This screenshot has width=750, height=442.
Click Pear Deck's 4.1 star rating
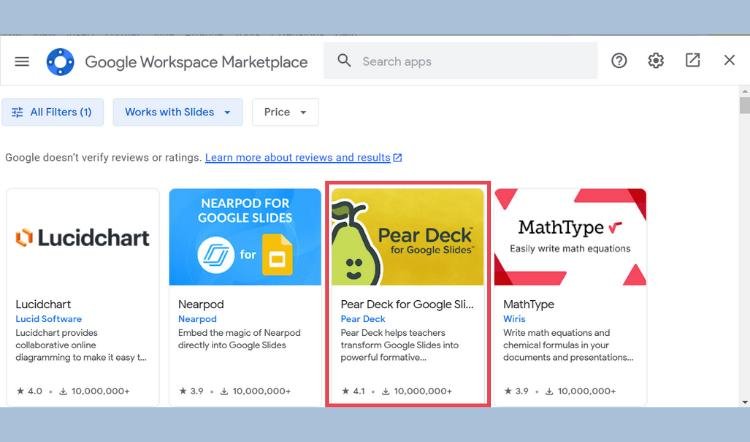coord(353,391)
